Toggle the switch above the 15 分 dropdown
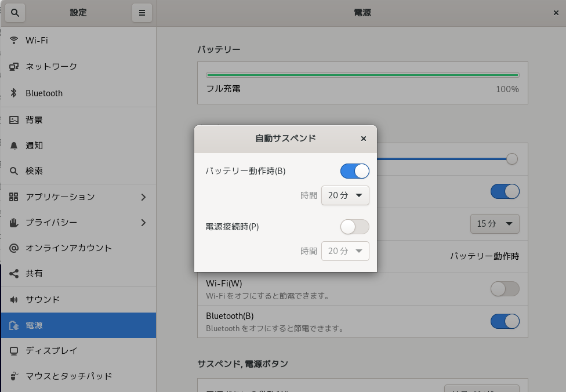Screen dimensions: 566x392 [x=505, y=191]
